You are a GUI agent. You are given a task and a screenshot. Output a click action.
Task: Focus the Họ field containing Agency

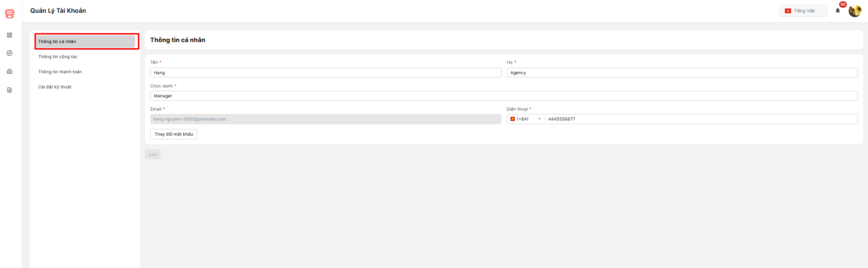(x=681, y=73)
